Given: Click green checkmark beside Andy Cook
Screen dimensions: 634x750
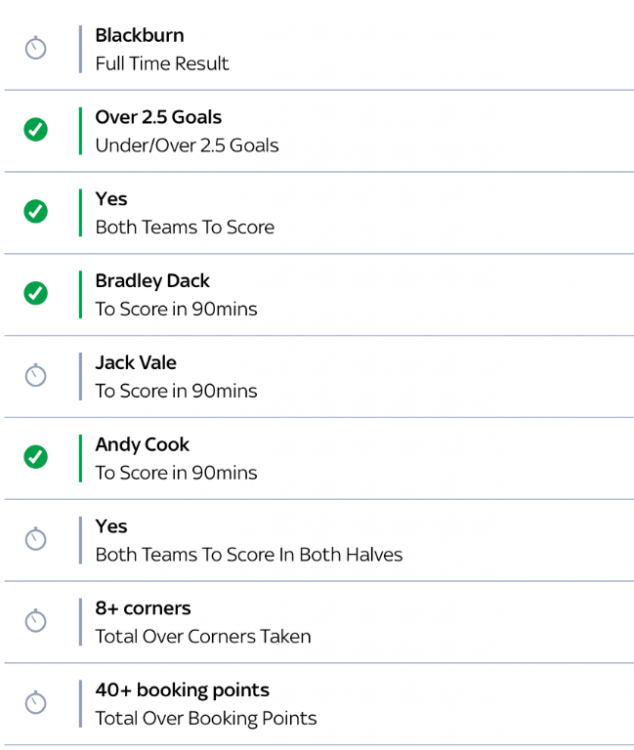Looking at the screenshot, I should pos(35,457).
